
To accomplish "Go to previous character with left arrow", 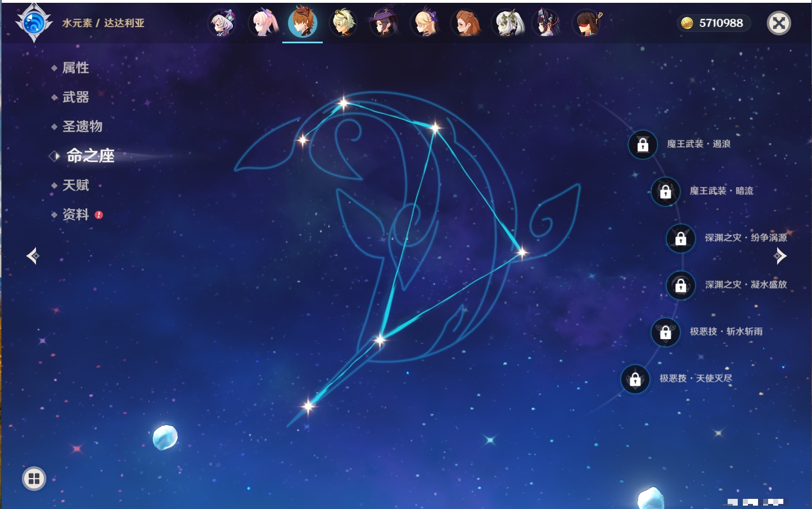I will tap(33, 256).
